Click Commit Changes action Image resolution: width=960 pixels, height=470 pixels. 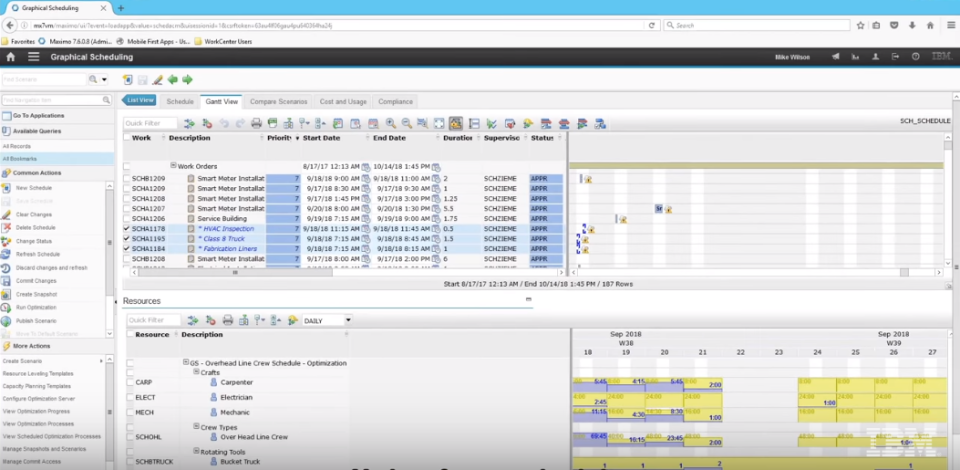coord(36,281)
